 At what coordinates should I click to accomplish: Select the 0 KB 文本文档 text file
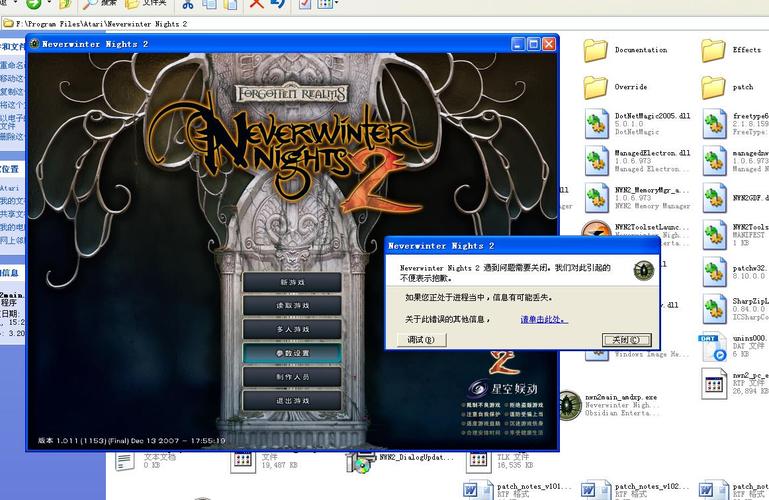point(145,462)
